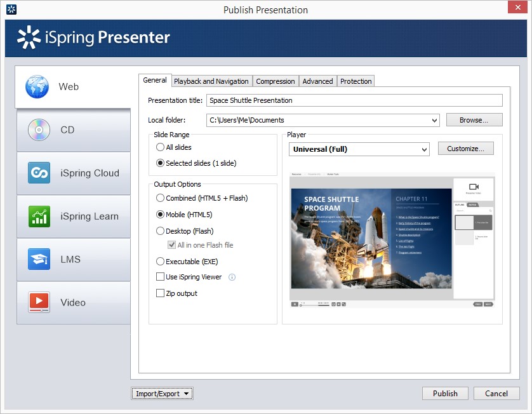Screen dimensions: 532x414
Task: Open the Playback and Navigation tab
Action: coord(211,81)
